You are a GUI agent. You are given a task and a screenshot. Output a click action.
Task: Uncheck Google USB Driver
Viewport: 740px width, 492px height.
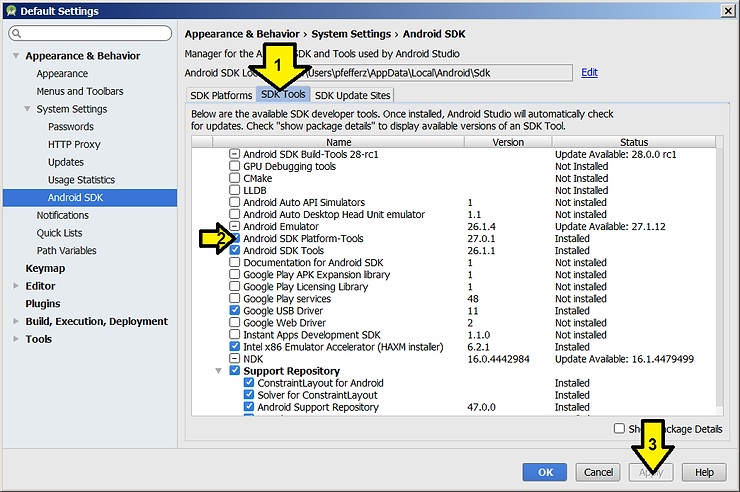235,310
